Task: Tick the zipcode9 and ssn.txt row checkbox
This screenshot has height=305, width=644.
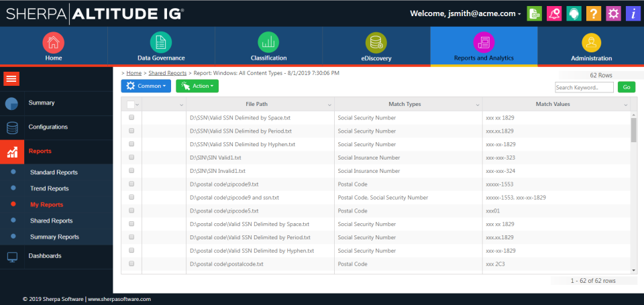Action: [131, 197]
